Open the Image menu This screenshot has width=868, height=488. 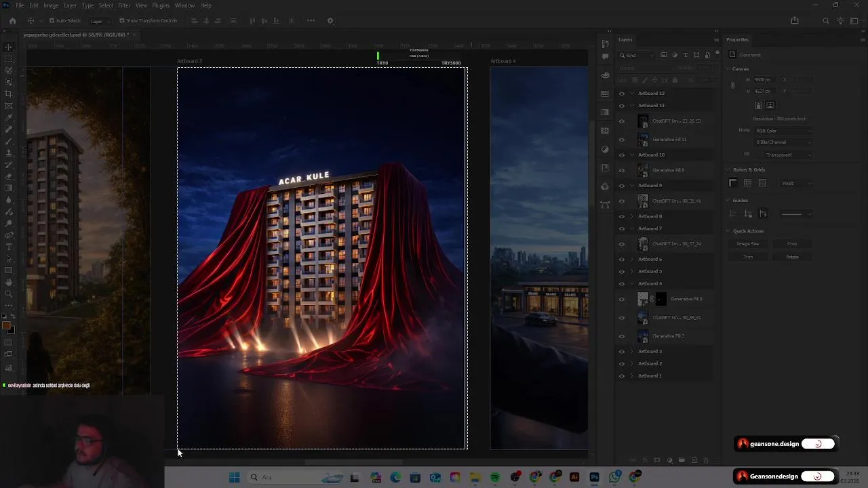tap(51, 5)
